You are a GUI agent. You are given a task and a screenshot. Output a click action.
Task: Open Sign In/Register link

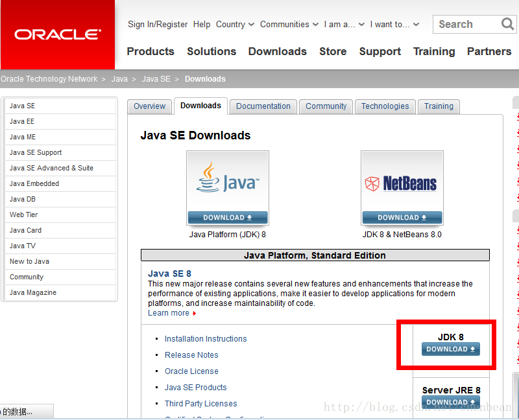tap(158, 25)
